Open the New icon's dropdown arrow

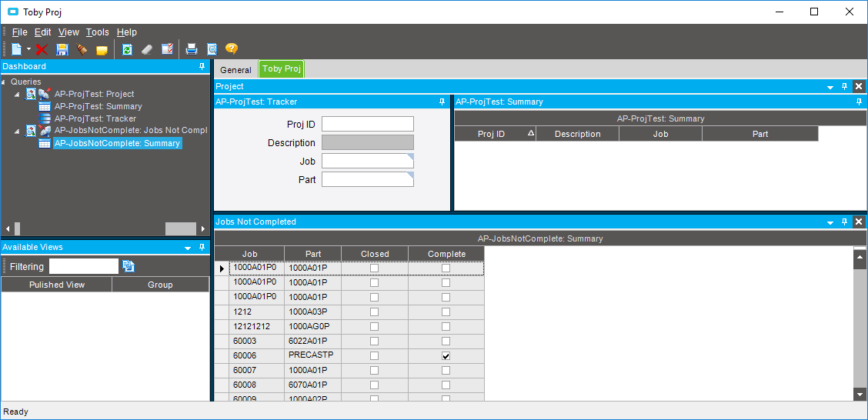click(28, 49)
